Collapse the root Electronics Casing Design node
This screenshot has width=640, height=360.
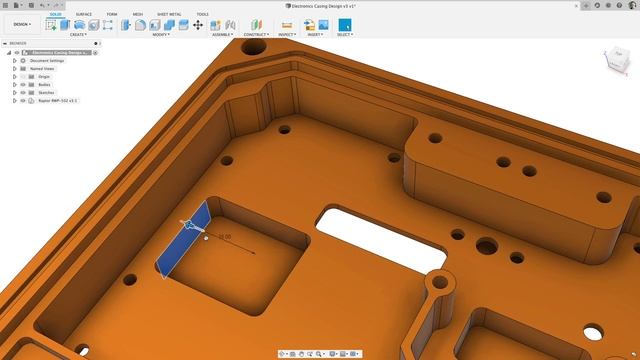tap(9, 53)
